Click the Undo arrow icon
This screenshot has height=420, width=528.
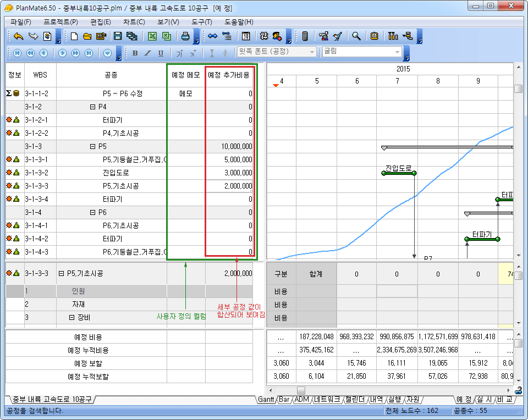click(x=19, y=36)
